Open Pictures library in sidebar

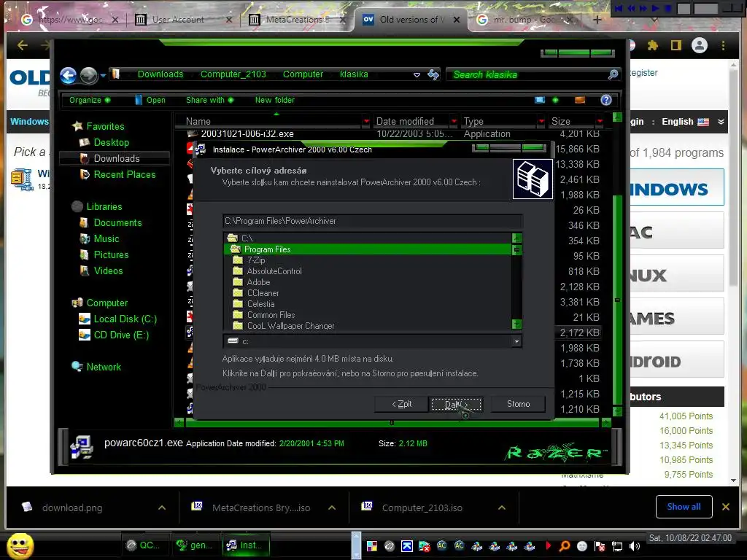pos(111,254)
